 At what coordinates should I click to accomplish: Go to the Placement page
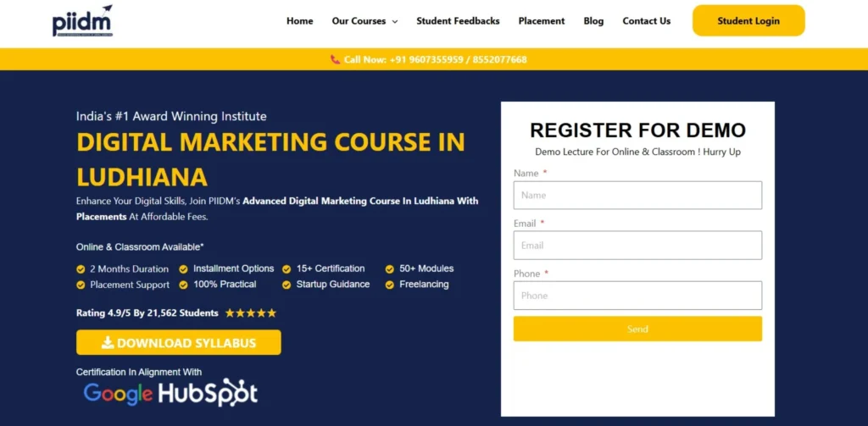point(542,21)
